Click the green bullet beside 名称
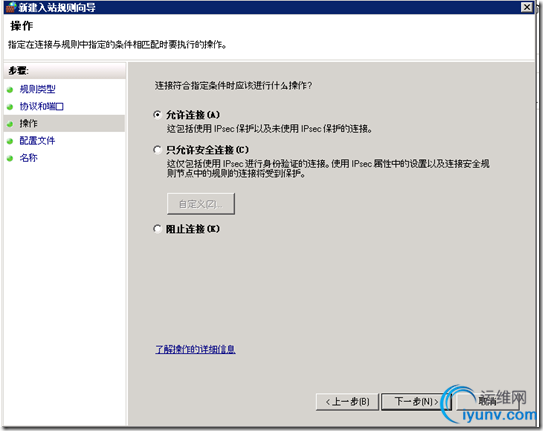This screenshot has height=431, width=543. coord(10,159)
